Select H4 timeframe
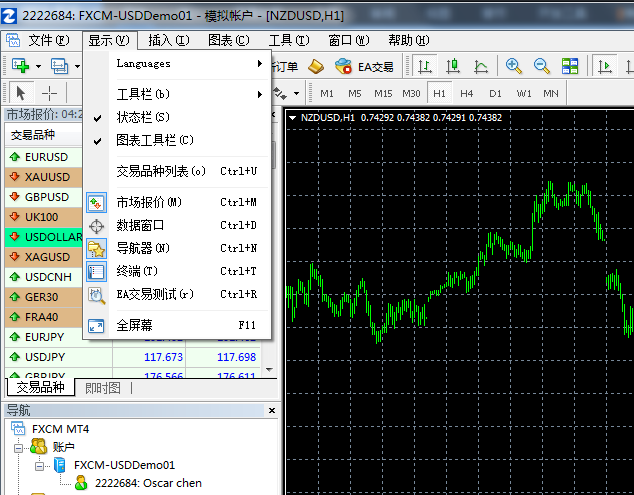This screenshot has width=634, height=495. pyautogui.click(x=467, y=93)
